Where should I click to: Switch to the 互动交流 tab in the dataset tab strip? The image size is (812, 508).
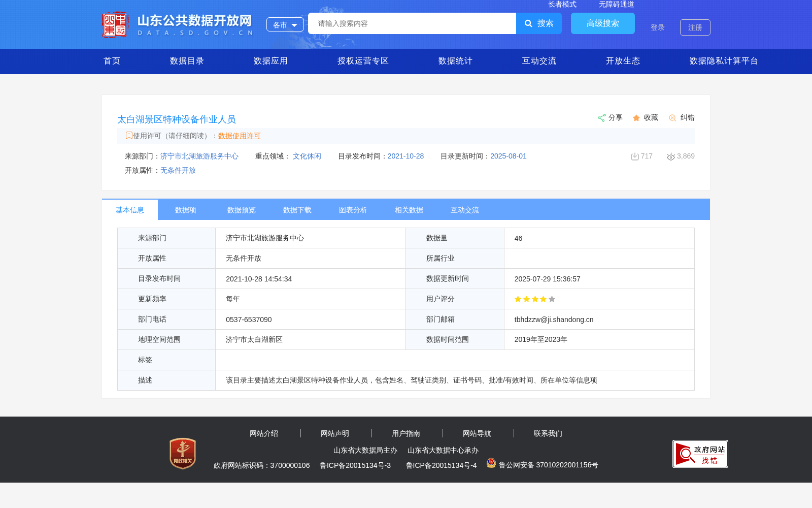click(x=465, y=210)
